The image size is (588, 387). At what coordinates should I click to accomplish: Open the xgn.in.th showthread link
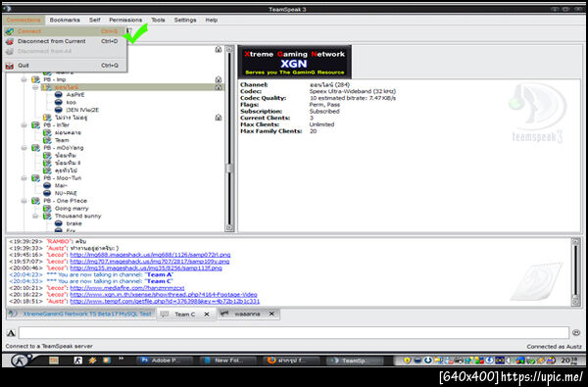pyautogui.click(x=164, y=295)
